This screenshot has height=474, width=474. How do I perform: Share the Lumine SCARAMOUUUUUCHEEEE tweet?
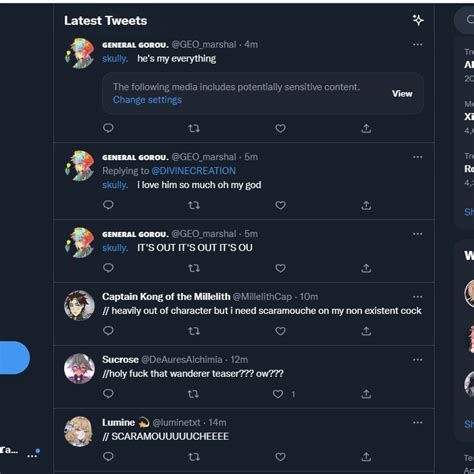[366, 457]
